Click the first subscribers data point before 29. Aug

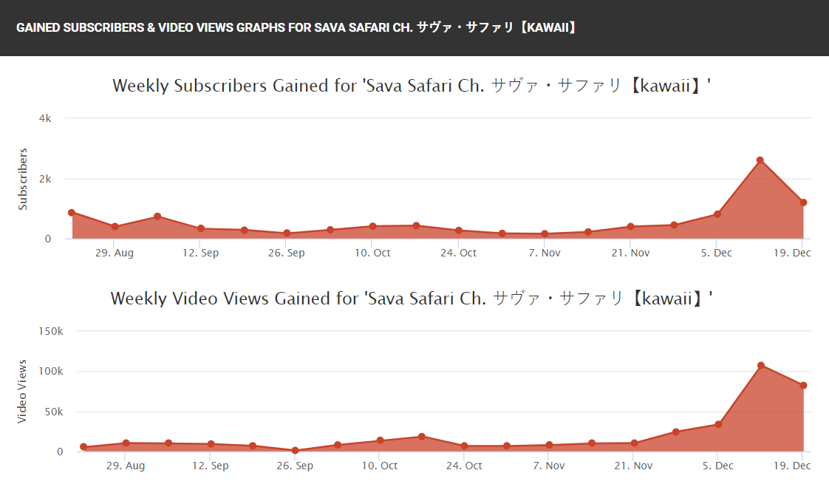(x=72, y=213)
